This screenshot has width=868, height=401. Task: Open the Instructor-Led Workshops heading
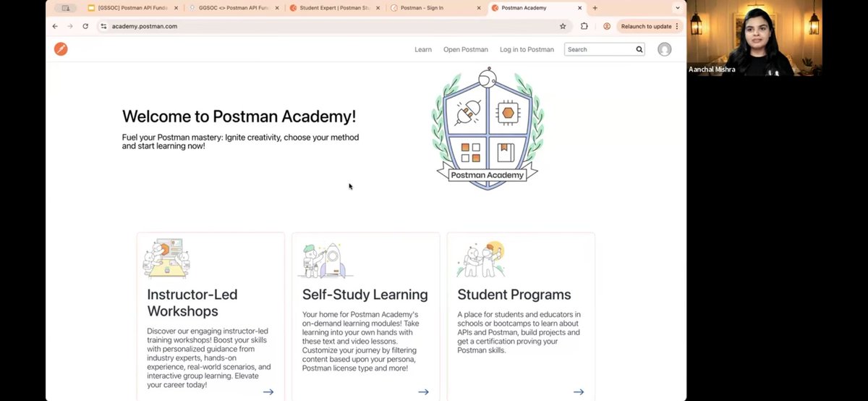point(192,303)
